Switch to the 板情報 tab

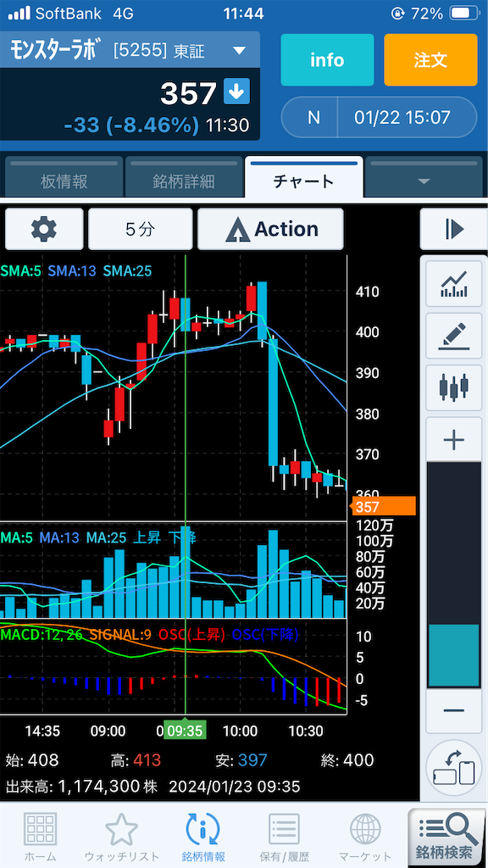64,178
